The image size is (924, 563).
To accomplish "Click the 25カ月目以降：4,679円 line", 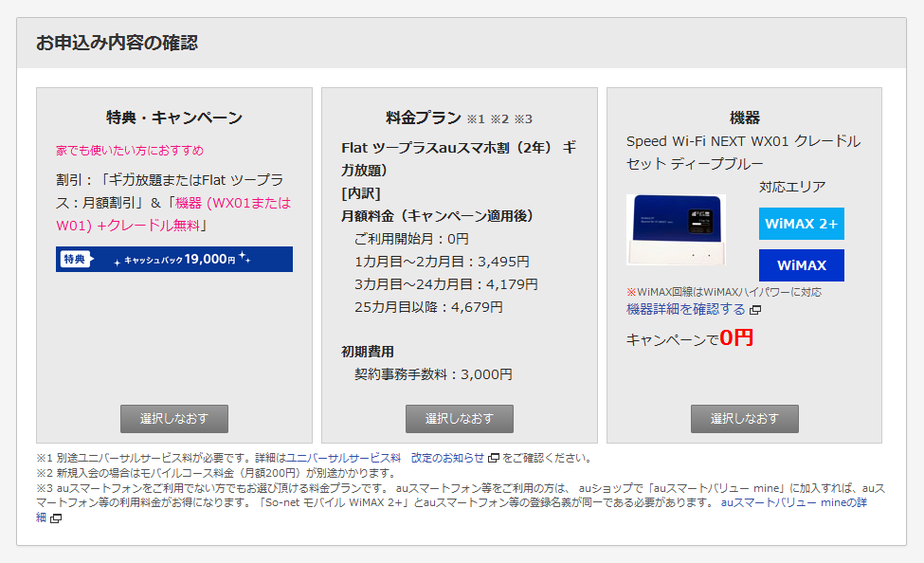I will pos(428,307).
